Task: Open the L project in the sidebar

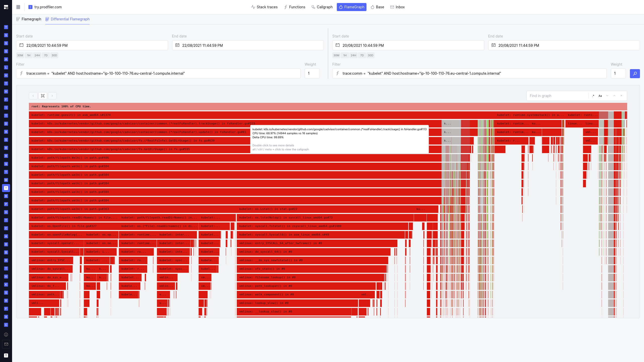Action: click(x=6, y=67)
